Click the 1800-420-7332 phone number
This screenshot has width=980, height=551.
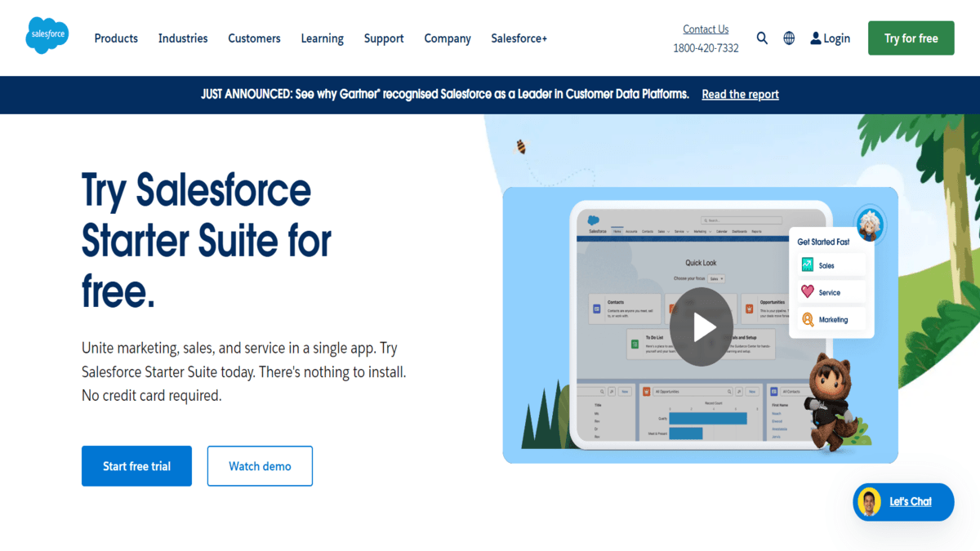tap(706, 48)
